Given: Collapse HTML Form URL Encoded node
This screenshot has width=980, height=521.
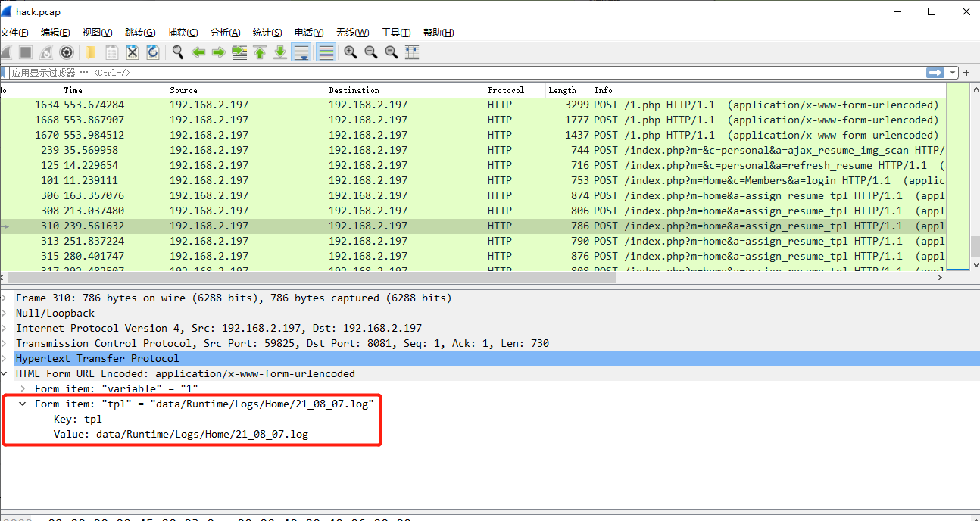Looking at the screenshot, I should pyautogui.click(x=5, y=373).
